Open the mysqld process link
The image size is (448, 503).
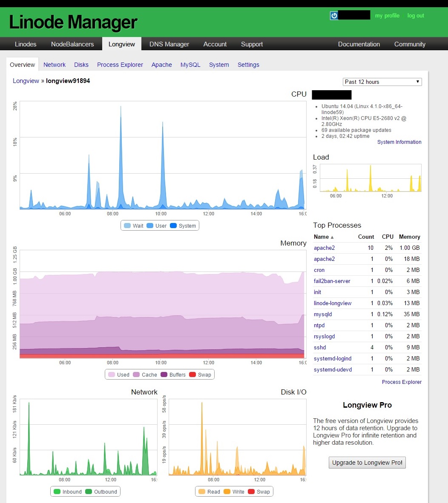(323, 314)
